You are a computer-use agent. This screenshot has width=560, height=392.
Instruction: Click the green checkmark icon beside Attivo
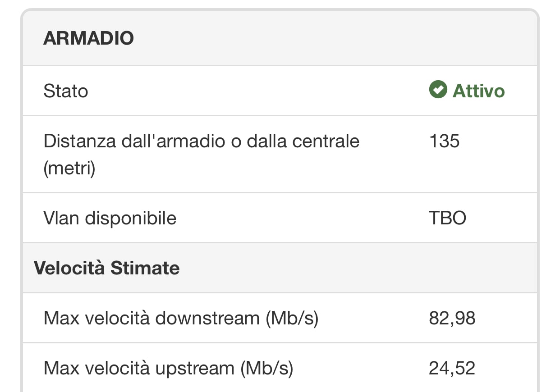coord(437,90)
